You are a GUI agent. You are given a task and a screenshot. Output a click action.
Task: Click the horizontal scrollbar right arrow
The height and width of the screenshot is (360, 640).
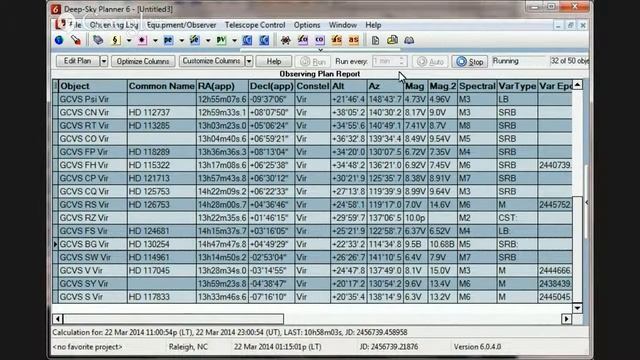tap(566, 319)
